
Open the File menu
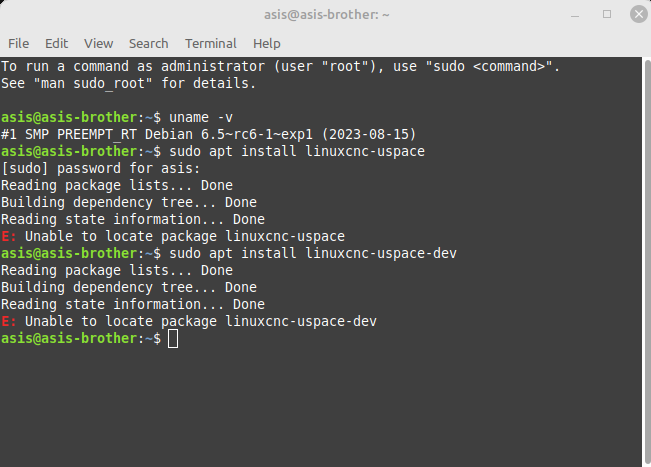(x=19, y=44)
